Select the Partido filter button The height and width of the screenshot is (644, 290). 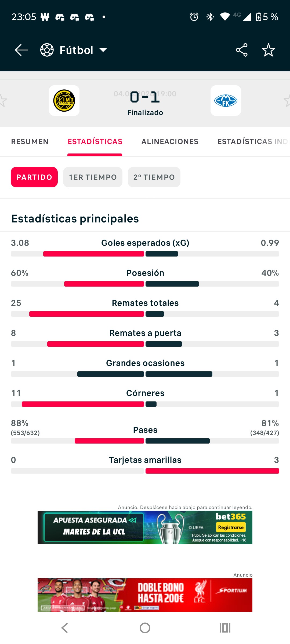pos(34,177)
